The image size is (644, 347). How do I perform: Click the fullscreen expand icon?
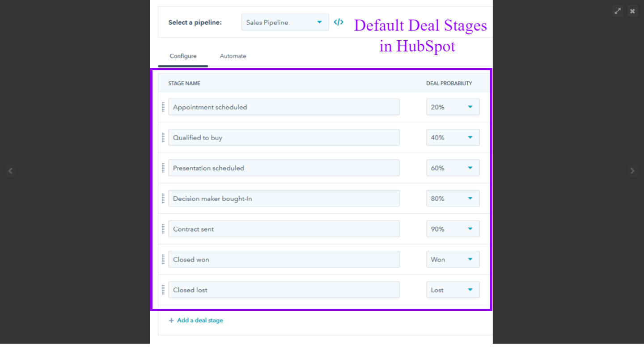[x=618, y=11]
